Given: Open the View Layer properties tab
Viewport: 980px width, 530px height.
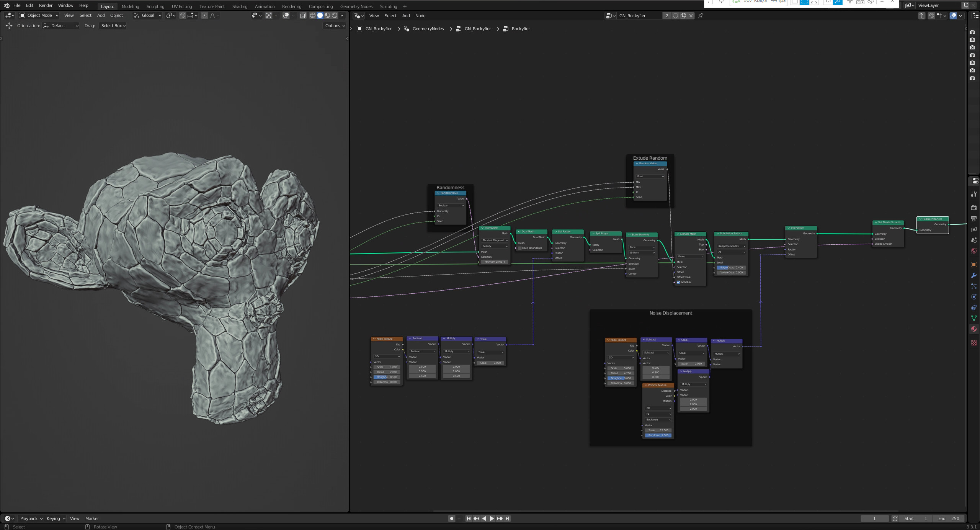Looking at the screenshot, I should coord(974,229).
